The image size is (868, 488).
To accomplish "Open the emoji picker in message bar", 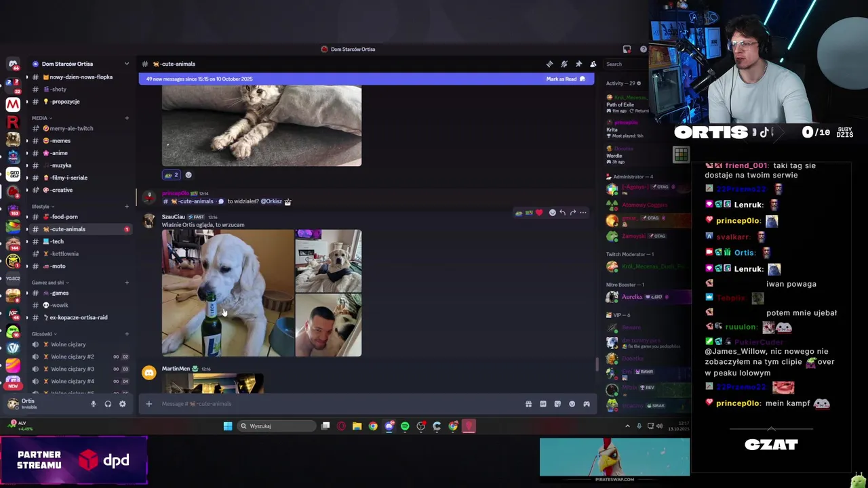I will [572, 404].
